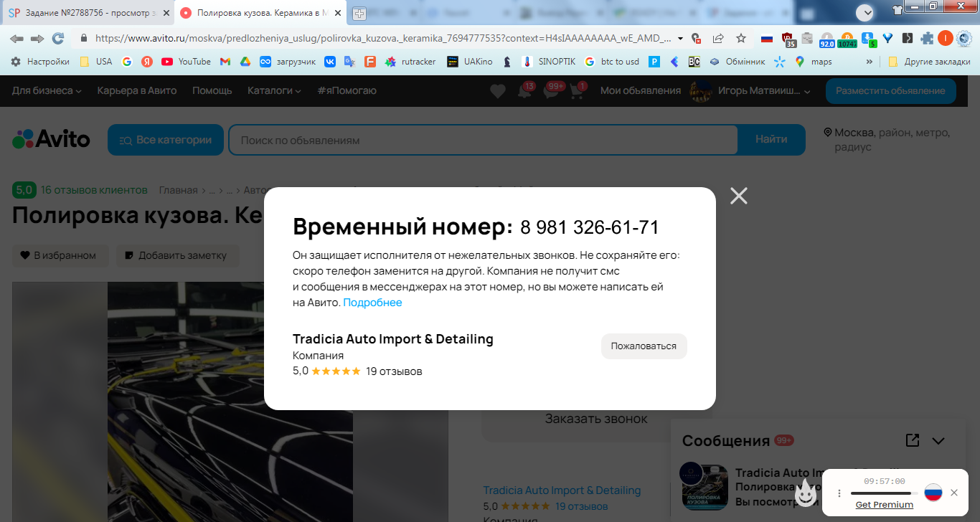Open messages icon with 99+ badge
The width and height of the screenshot is (980, 522).
[552, 91]
